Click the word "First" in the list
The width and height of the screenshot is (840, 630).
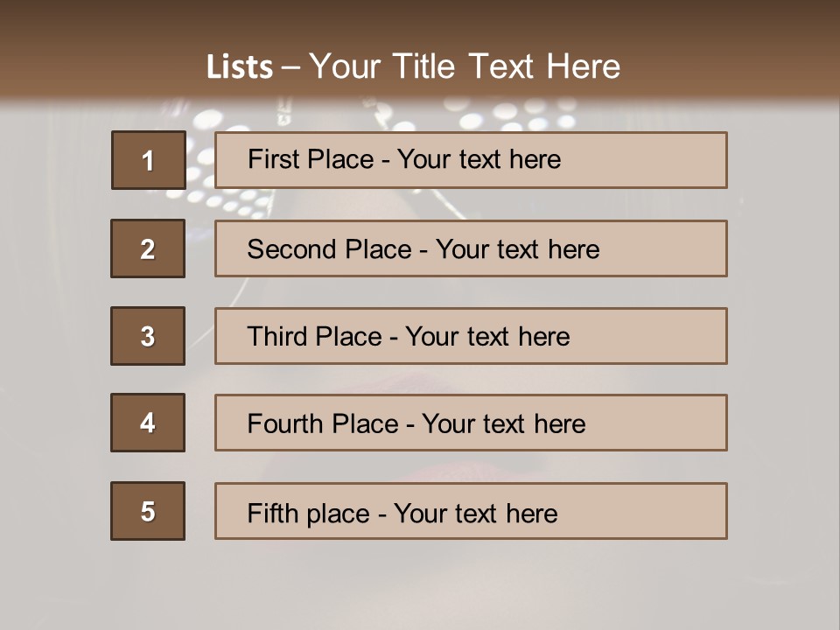273,159
